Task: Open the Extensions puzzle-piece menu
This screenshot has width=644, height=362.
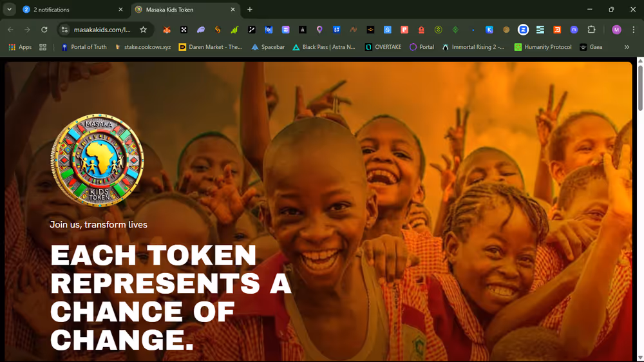Action: [x=591, y=30]
